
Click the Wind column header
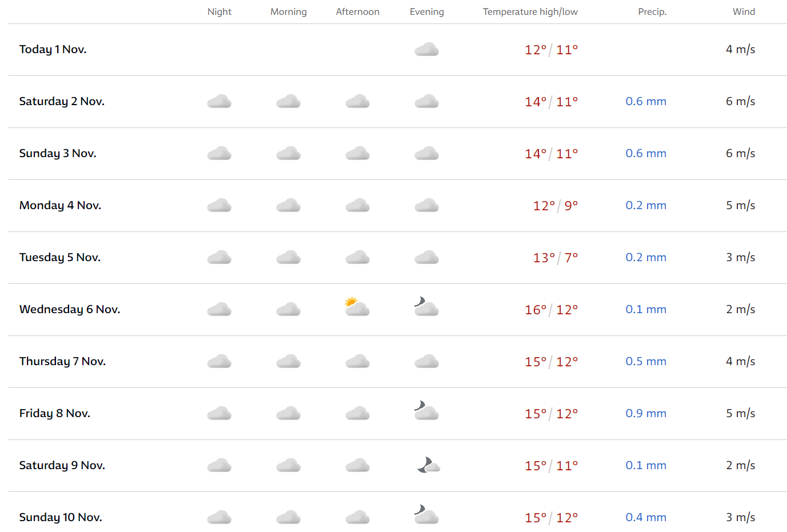click(744, 12)
